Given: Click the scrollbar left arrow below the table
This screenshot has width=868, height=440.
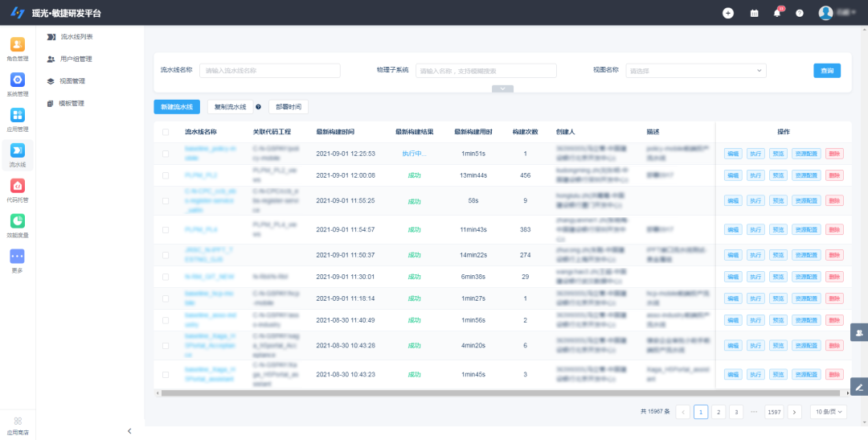Looking at the screenshot, I should click(158, 393).
